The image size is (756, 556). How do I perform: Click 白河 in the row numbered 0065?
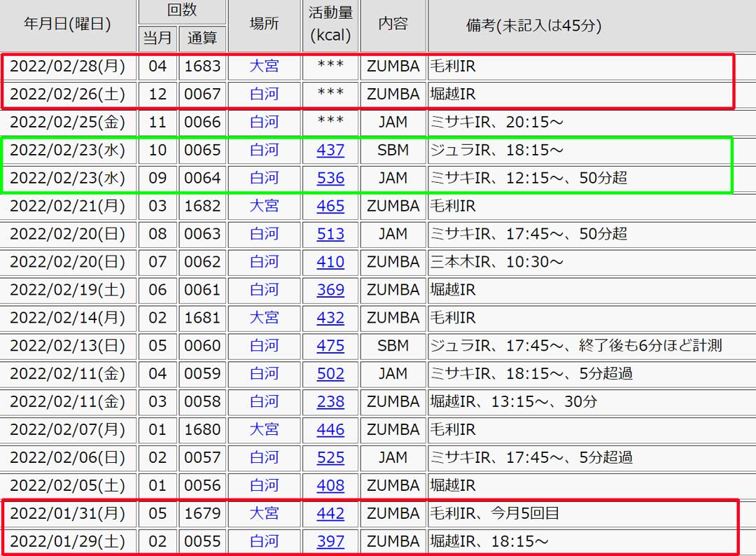point(264,150)
